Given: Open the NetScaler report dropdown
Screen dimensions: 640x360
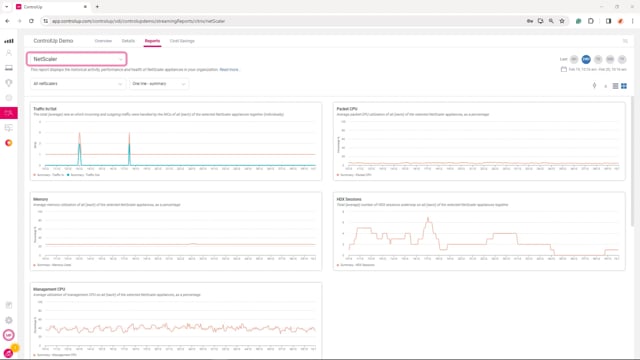Looking at the screenshot, I should (77, 59).
